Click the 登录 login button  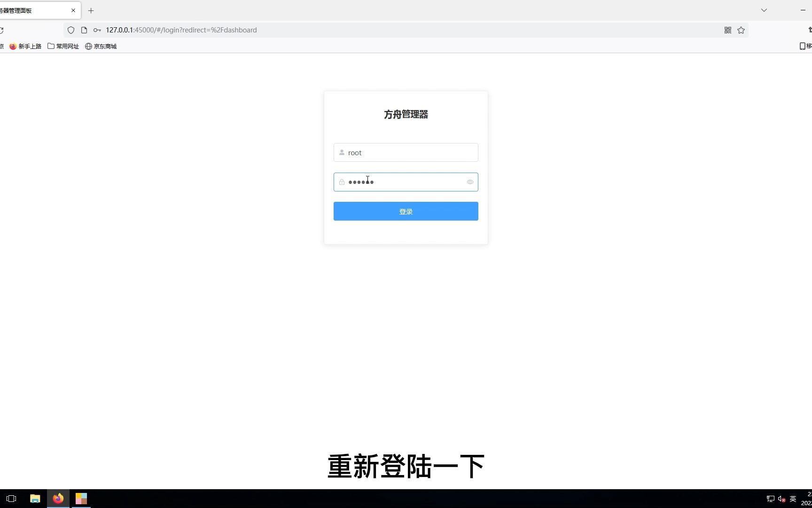405,211
